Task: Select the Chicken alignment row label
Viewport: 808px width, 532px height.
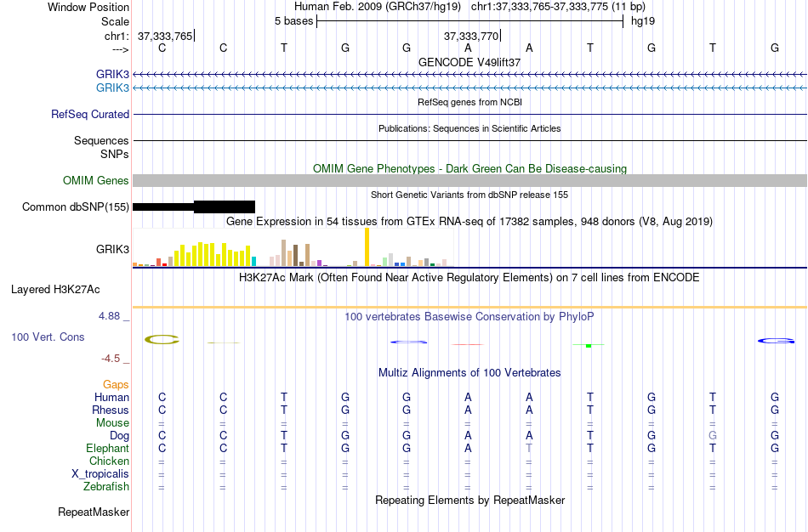Action: click(109, 461)
